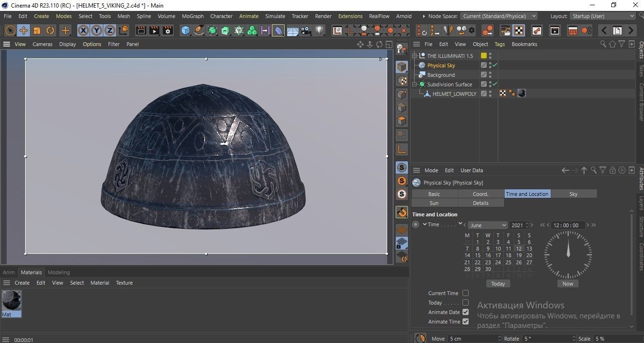The image size is (644, 343).
Task: Expand THE ILLUMINATI 1.5 tree node
Action: point(415,56)
